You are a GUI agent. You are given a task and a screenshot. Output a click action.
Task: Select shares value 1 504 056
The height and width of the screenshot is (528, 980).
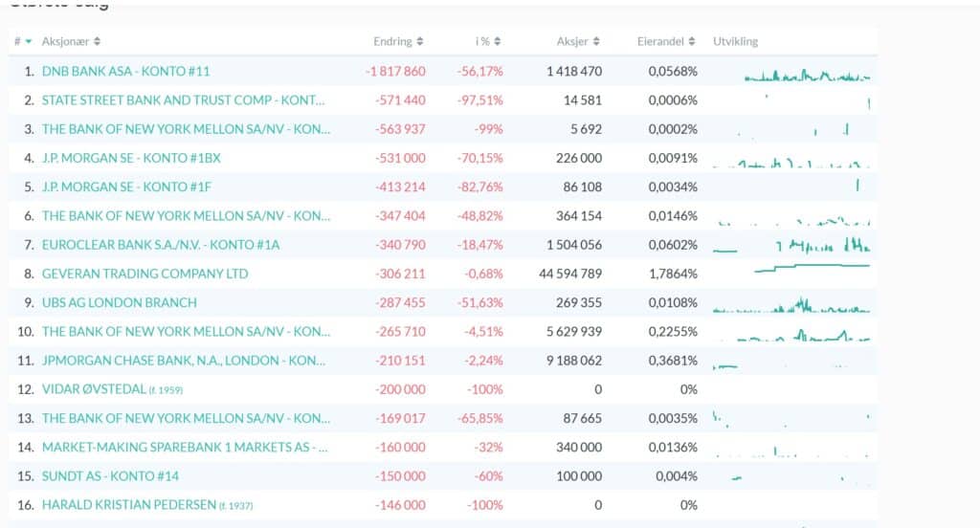tap(574, 245)
